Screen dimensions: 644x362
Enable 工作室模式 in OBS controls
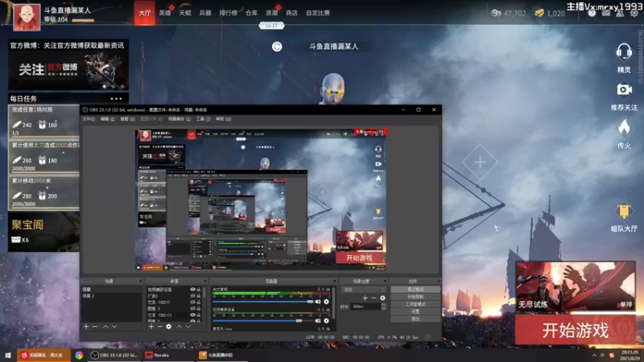click(x=415, y=304)
